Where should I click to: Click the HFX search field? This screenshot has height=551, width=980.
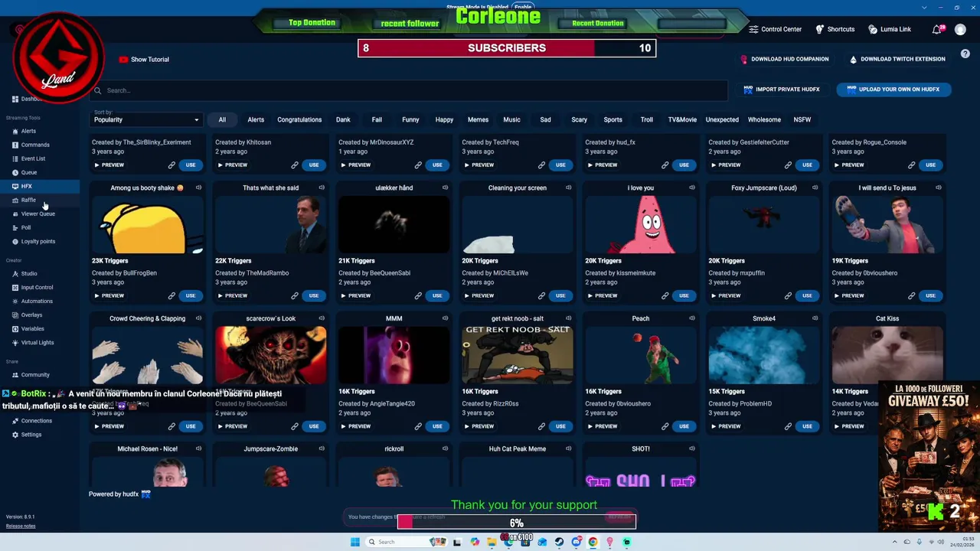409,90
